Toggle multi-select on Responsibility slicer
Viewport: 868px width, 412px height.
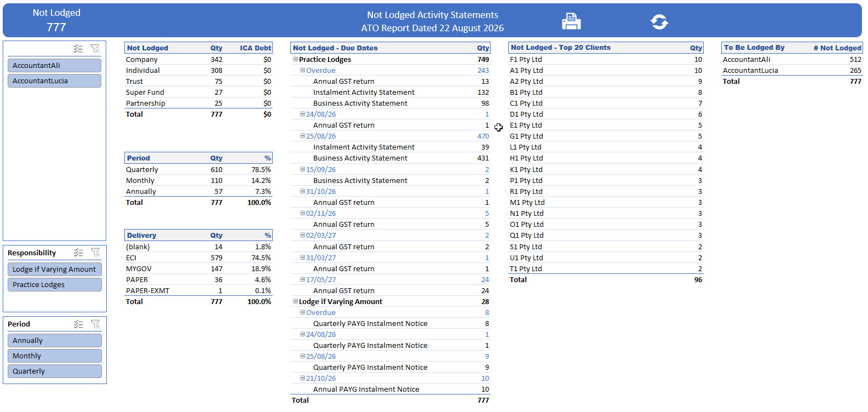(79, 253)
